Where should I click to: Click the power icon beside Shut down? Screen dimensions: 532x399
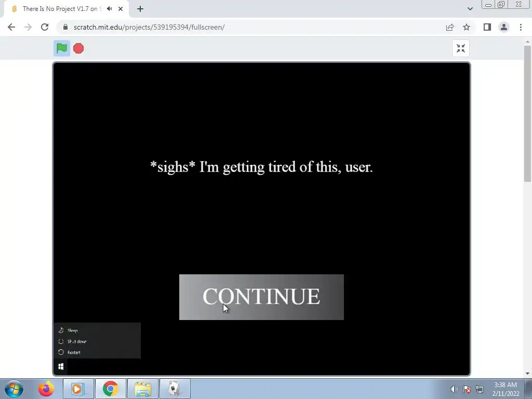[x=61, y=341]
